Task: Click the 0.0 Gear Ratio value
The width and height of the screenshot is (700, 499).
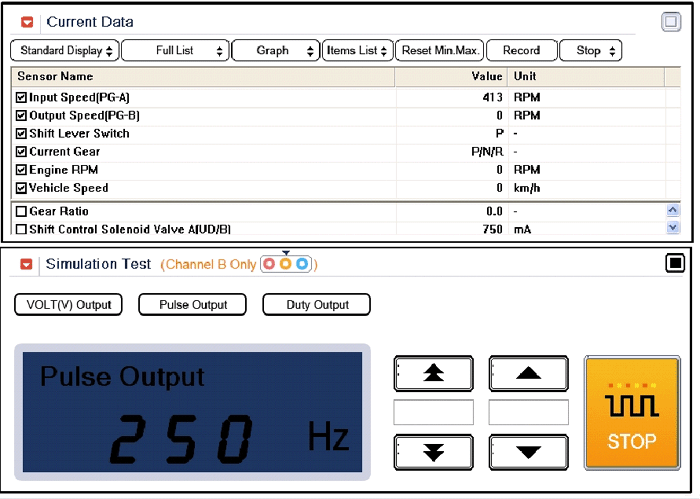Action: [494, 211]
